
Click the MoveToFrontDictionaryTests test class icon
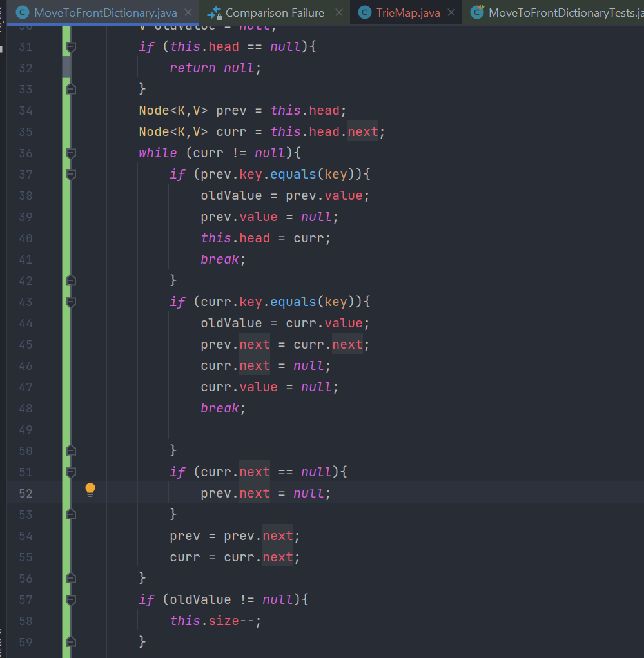(x=477, y=12)
